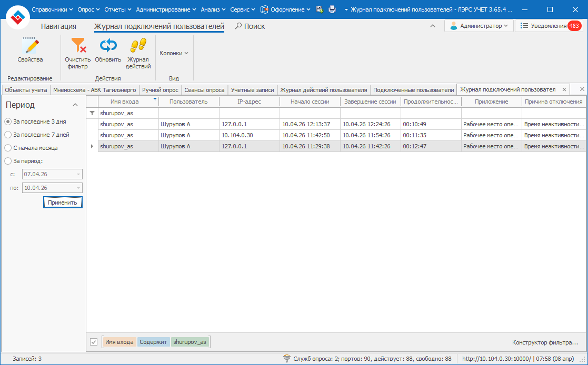The width and height of the screenshot is (588, 365).
Task: Select the 'С начала месяца' radio option
Action: pos(8,148)
